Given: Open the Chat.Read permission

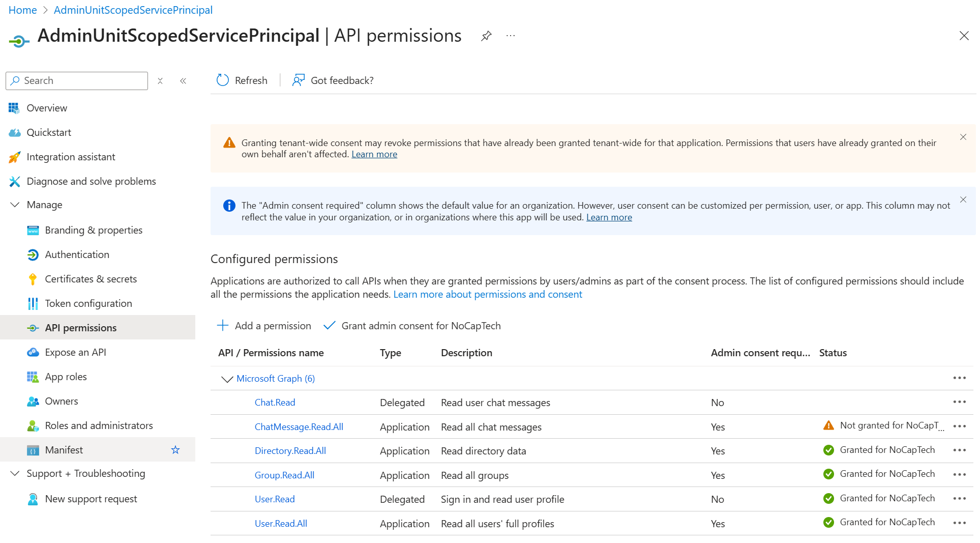Looking at the screenshot, I should [x=275, y=403].
